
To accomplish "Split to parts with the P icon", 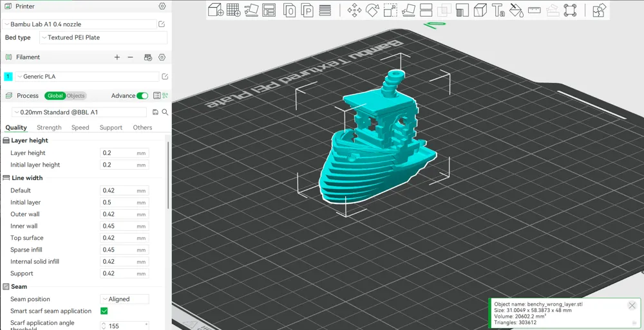I will coord(307,10).
